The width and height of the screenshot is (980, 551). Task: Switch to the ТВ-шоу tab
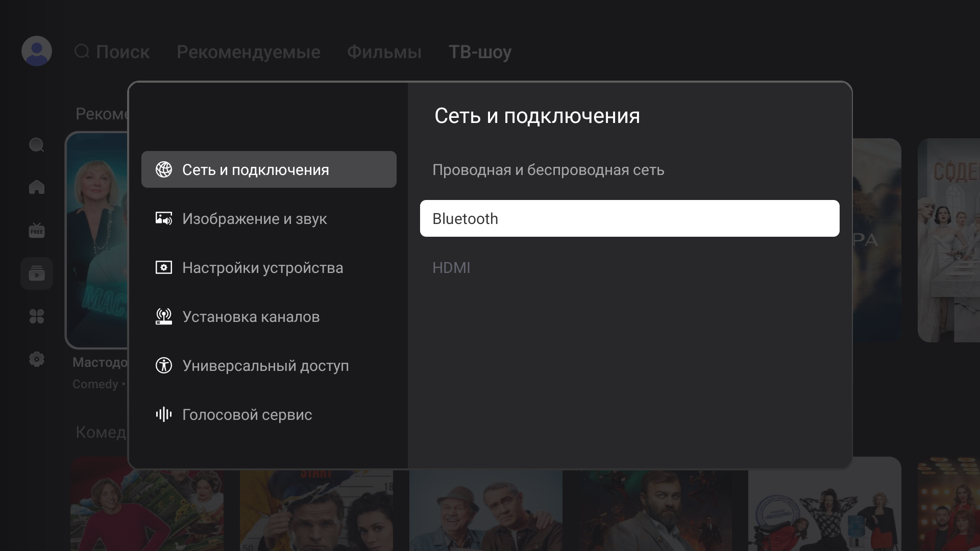pyautogui.click(x=480, y=52)
